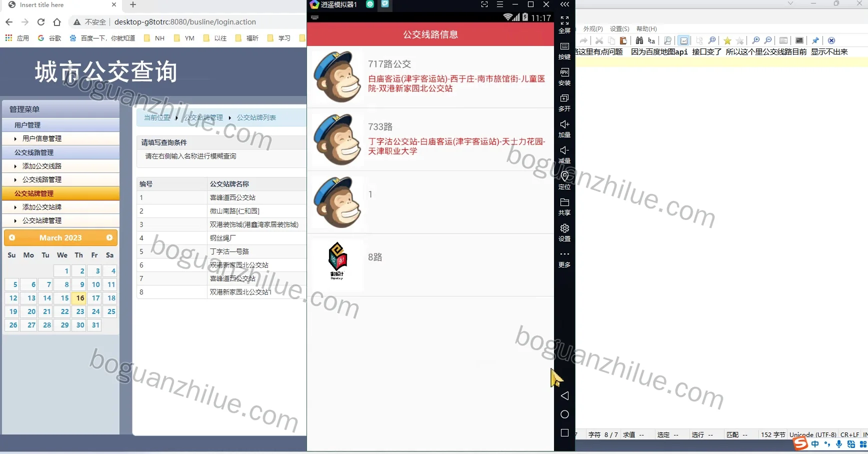Image resolution: width=868 pixels, height=454 pixels.
Task: Open the 以往 bookmarks folder
Action: 215,38
